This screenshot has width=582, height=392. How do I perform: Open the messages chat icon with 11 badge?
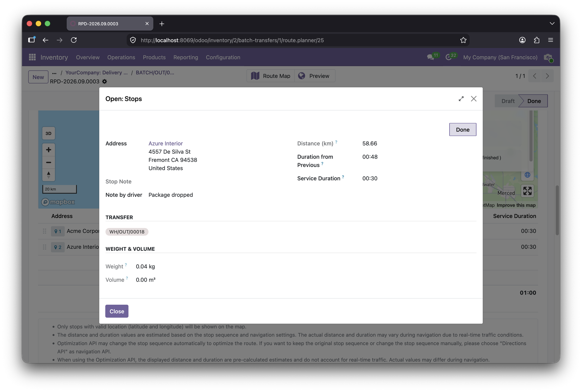point(433,57)
